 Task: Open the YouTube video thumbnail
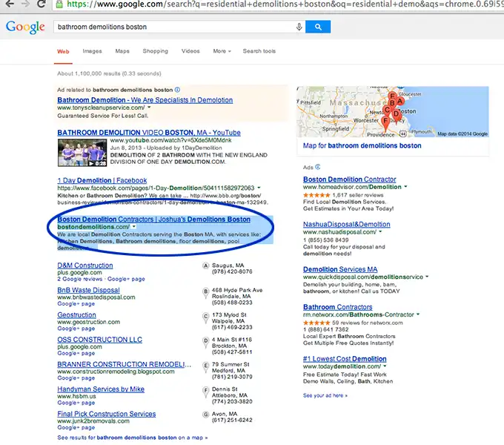82,152
